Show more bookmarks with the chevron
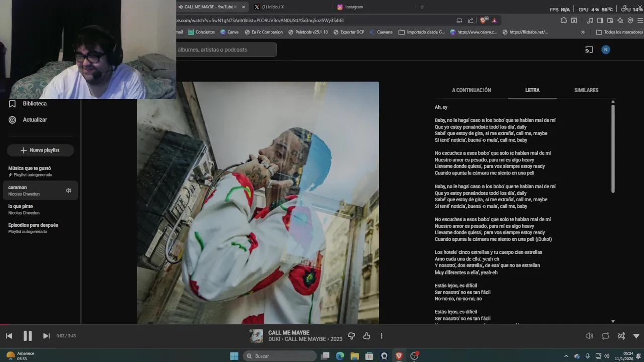This screenshot has height=362, width=644. 583,32
